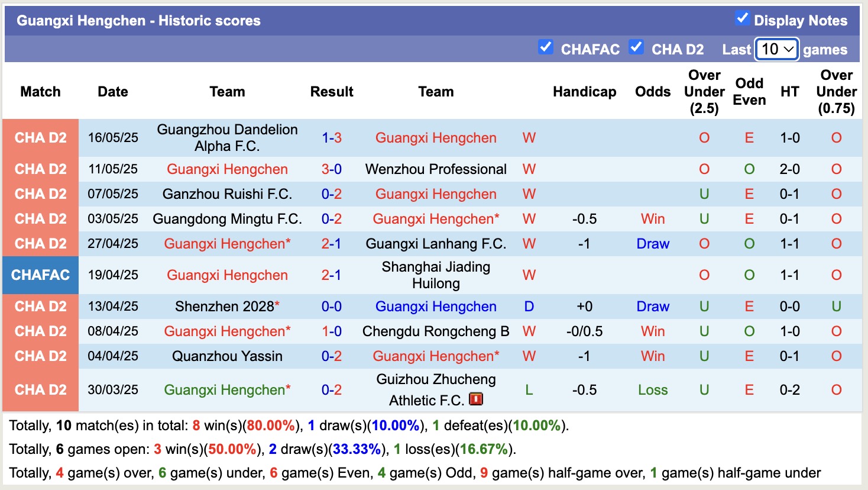Click the 1-3 result score link

point(331,138)
